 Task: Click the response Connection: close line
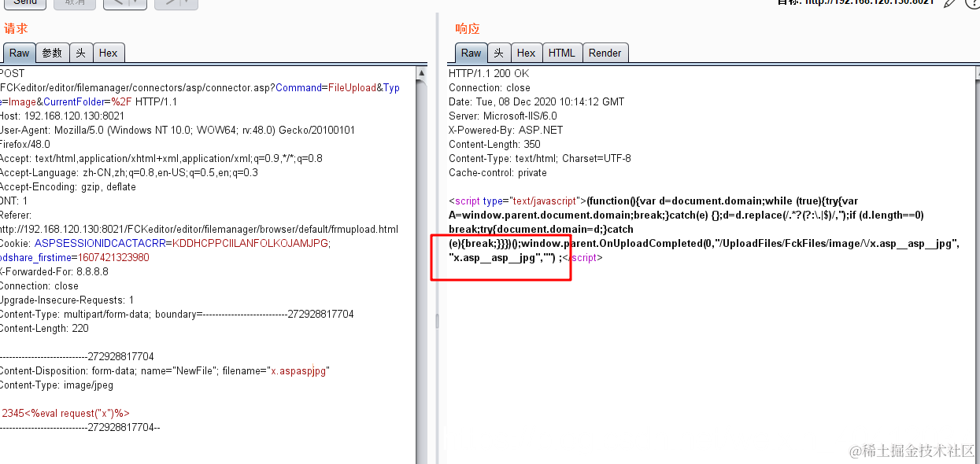click(x=490, y=87)
